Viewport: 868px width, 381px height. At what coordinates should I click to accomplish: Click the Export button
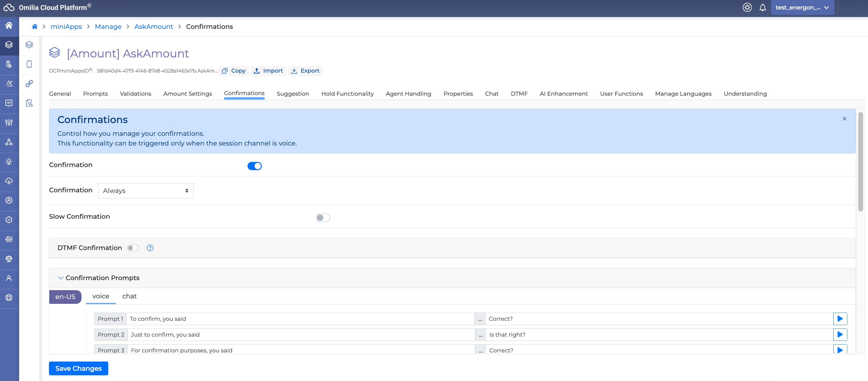click(305, 71)
